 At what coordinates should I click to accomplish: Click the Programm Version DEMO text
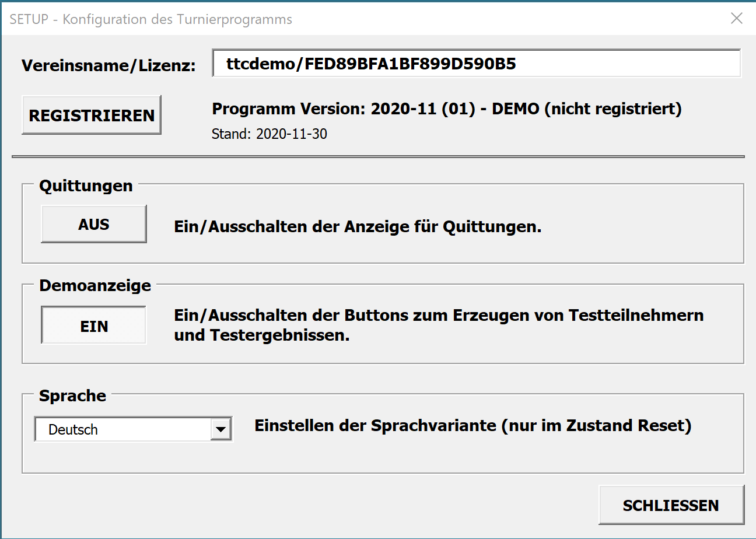(x=446, y=109)
